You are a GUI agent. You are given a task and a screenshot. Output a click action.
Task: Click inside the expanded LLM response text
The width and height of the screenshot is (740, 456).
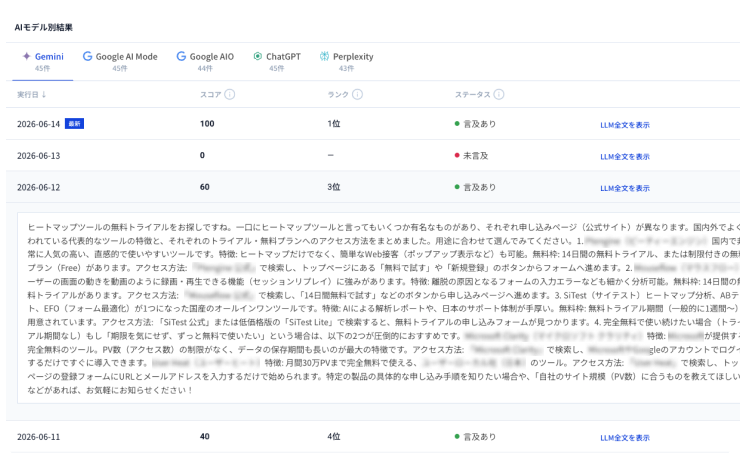coord(380,308)
